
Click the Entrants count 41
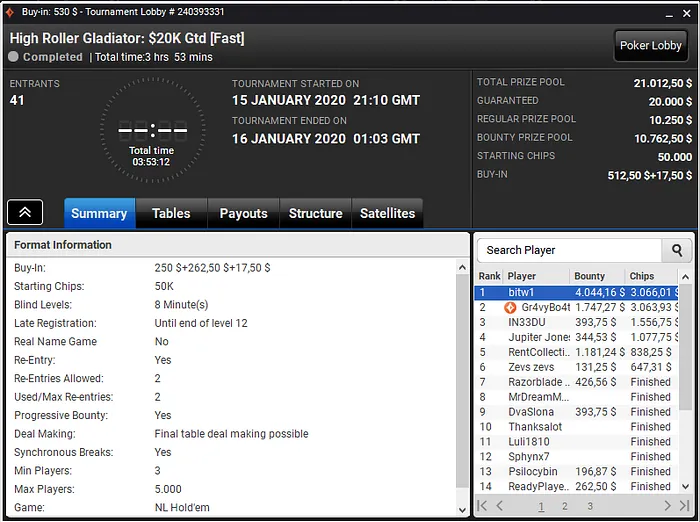(17, 100)
